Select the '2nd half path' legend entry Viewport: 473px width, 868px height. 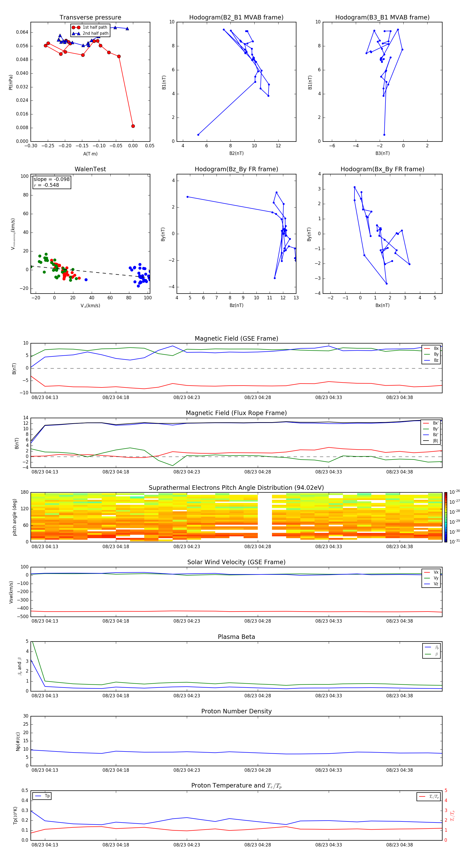(90, 33)
